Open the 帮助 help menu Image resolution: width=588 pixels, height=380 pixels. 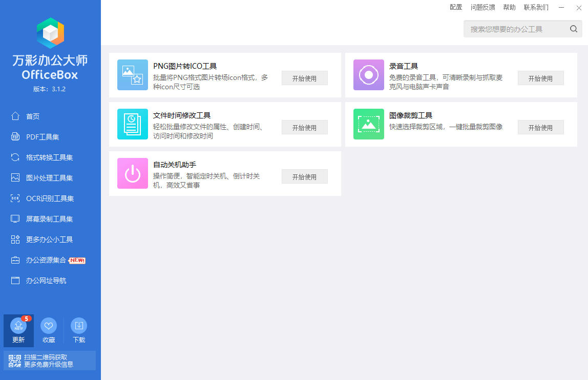click(x=509, y=7)
